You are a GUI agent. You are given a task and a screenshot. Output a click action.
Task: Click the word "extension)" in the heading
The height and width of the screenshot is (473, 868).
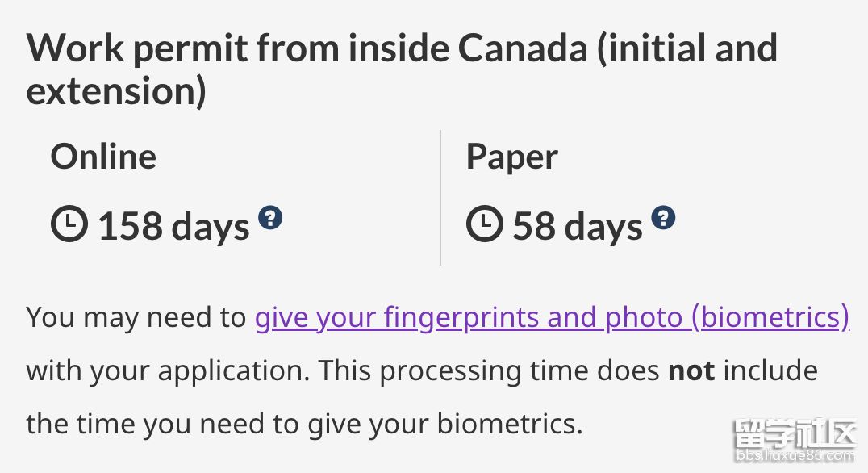116,92
